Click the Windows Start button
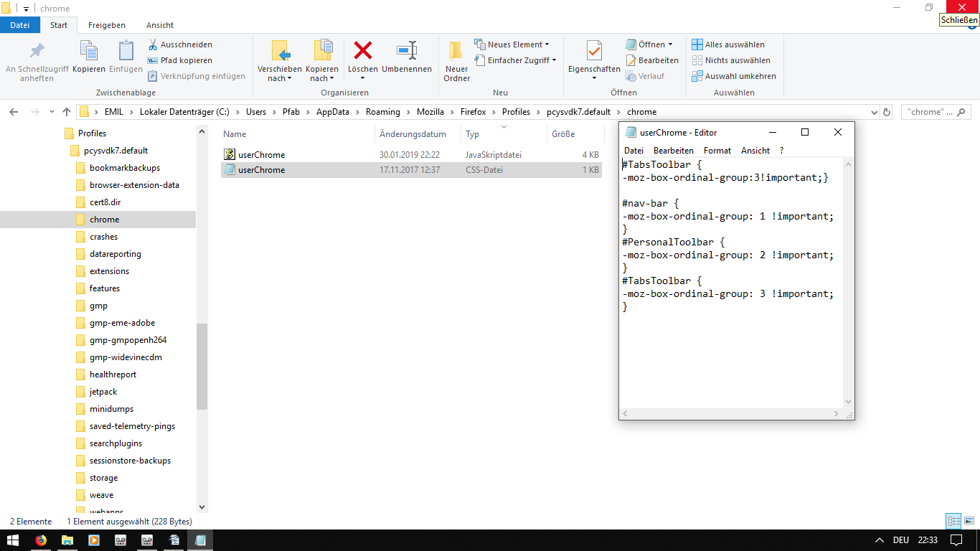This screenshot has height=551, width=980. [x=13, y=540]
